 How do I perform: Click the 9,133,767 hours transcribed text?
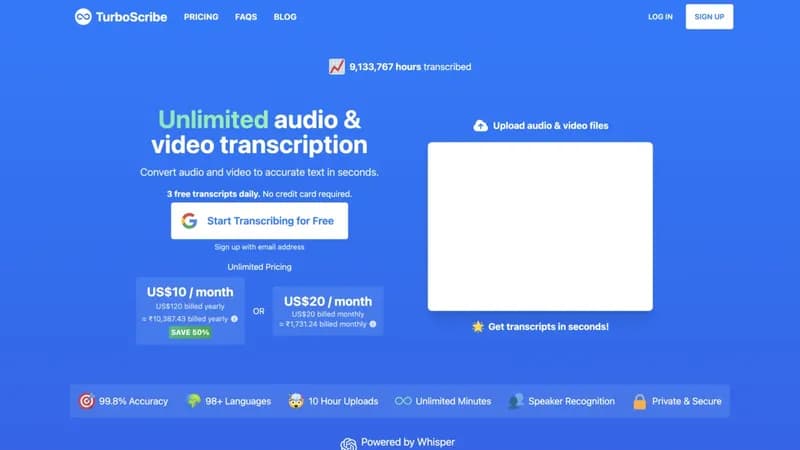tap(410, 67)
